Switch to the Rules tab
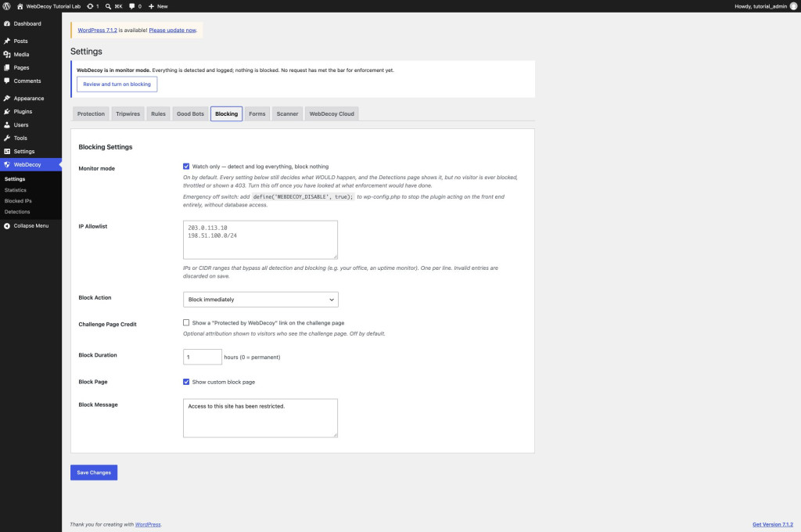The height and width of the screenshot is (532, 801). click(x=158, y=114)
